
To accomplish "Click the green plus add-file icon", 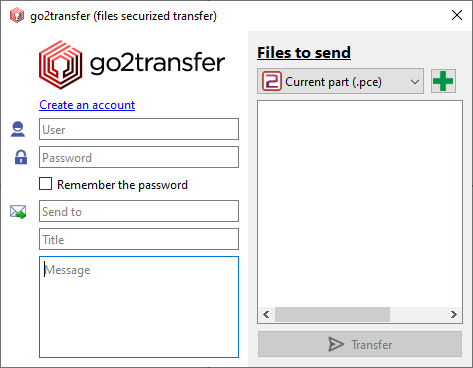I will coord(443,81).
